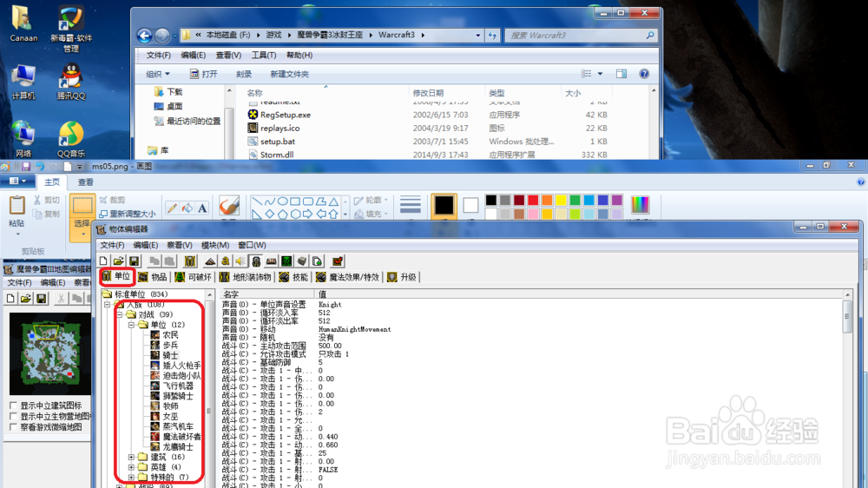Click the Explorer help question mark icon
The image size is (868, 488).
pyautogui.click(x=644, y=74)
